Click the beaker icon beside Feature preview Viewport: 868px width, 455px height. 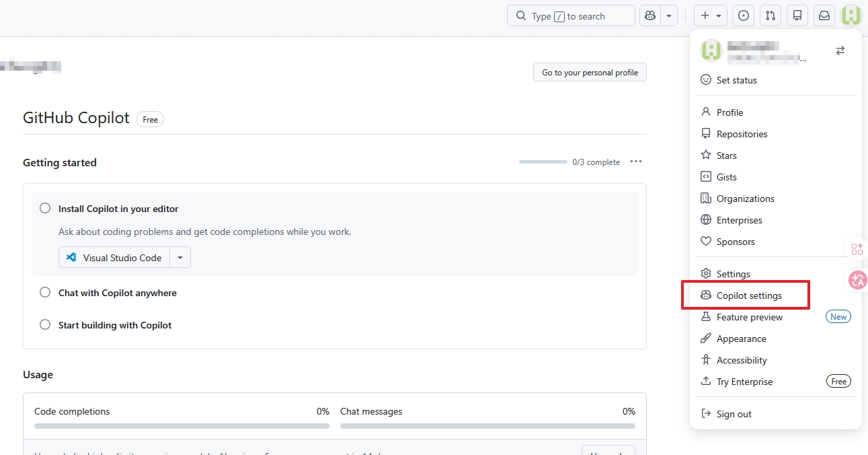(706, 316)
